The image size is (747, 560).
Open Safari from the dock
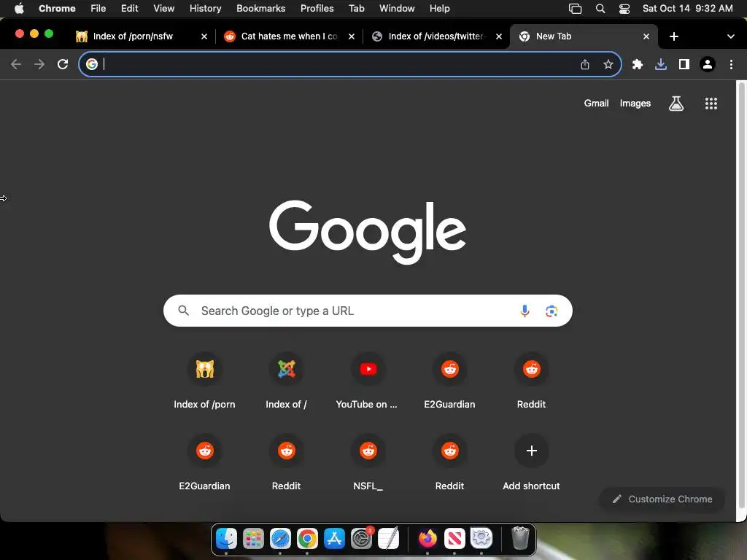click(x=280, y=539)
